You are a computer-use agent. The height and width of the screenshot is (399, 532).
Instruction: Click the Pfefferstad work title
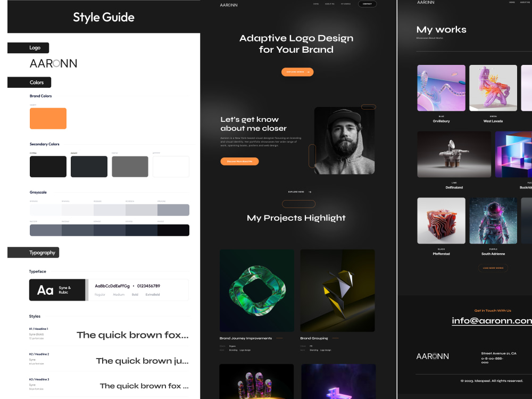click(441, 254)
